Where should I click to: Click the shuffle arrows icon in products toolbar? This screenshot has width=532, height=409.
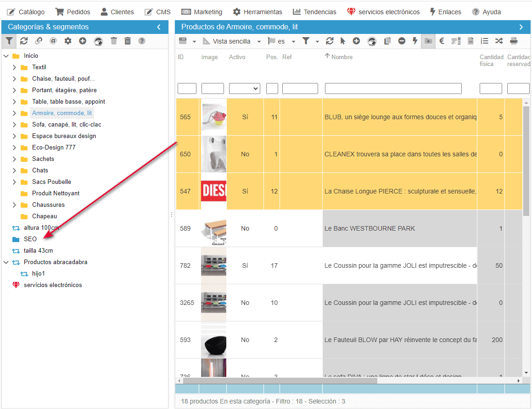[x=499, y=41]
